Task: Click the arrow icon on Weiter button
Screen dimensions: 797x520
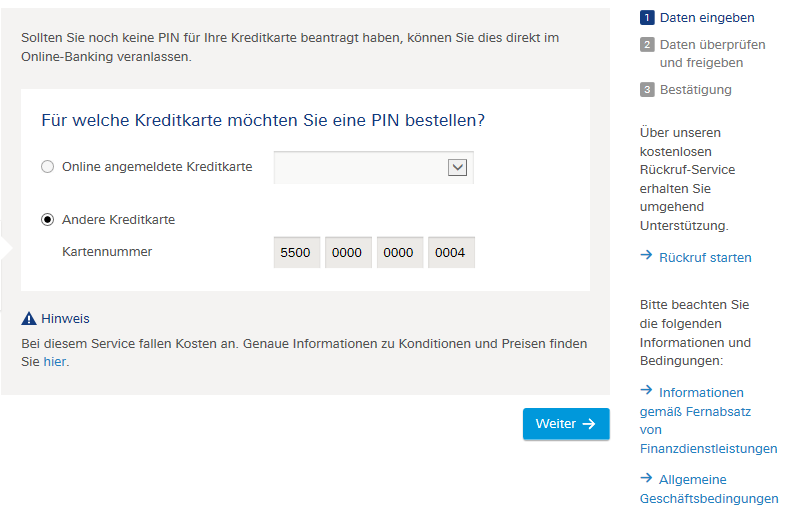Action: 589,424
